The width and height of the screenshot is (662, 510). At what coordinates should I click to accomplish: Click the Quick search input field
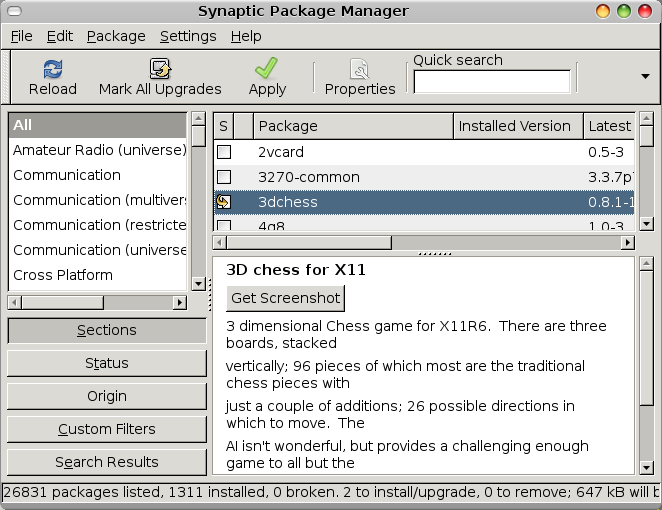click(492, 81)
